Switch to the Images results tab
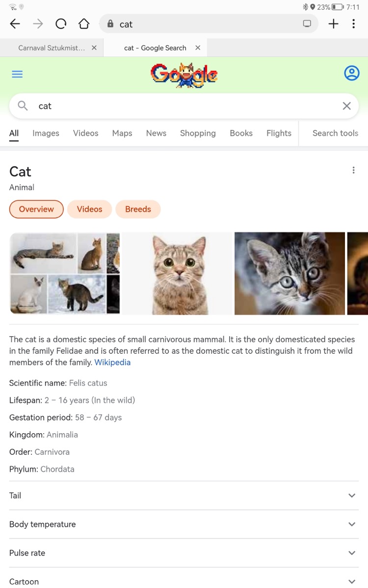The width and height of the screenshot is (368, 588). click(46, 133)
